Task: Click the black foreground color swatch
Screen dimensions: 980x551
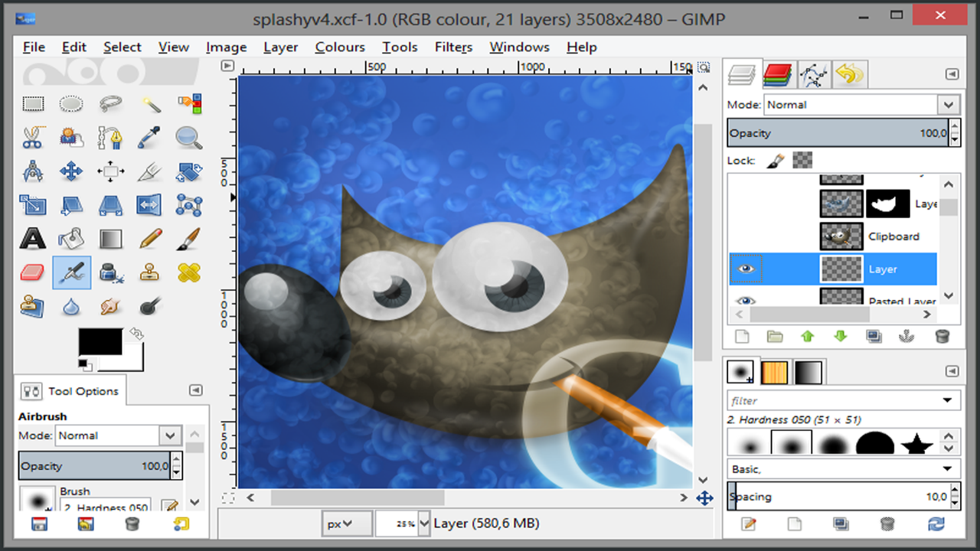Action: (100, 341)
